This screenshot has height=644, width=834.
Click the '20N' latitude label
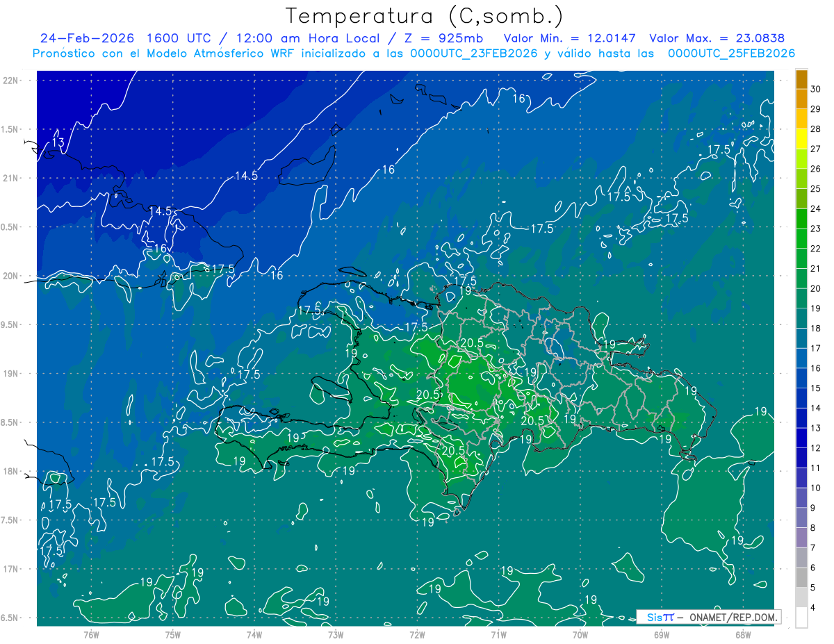coord(10,276)
